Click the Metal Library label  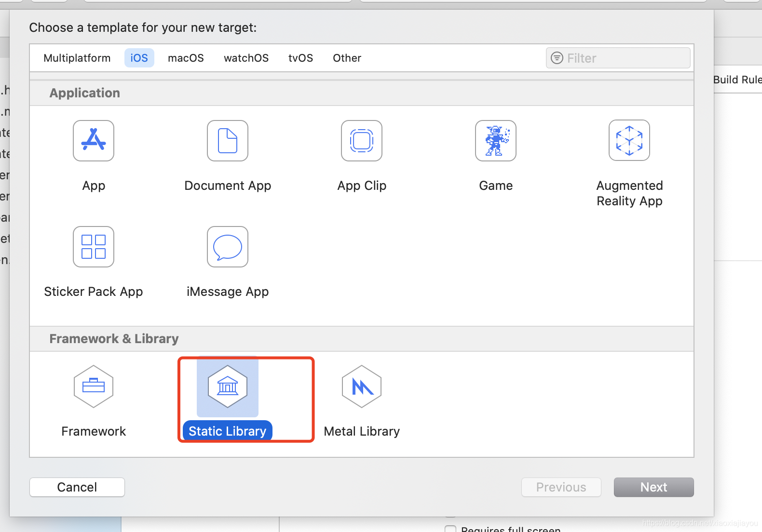362,431
